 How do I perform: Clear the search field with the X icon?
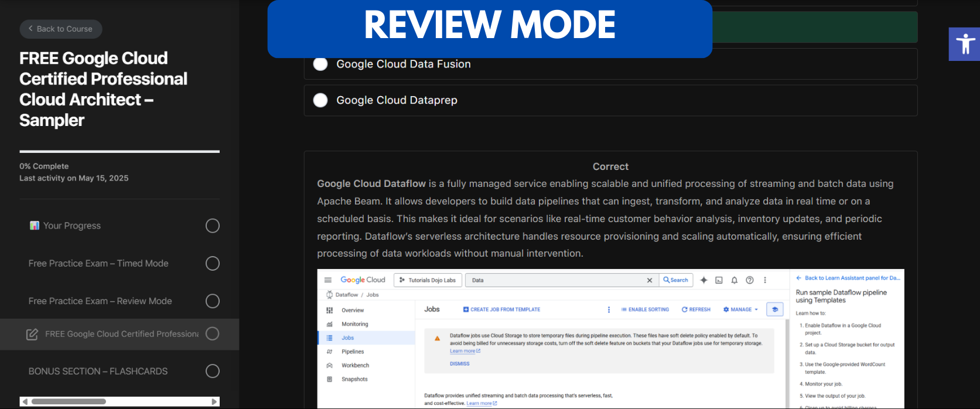click(x=649, y=280)
